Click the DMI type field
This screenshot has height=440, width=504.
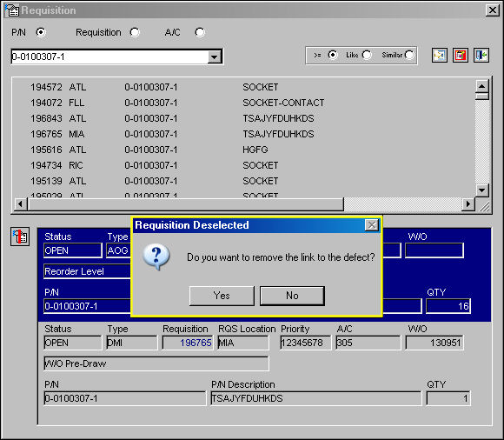(132, 343)
